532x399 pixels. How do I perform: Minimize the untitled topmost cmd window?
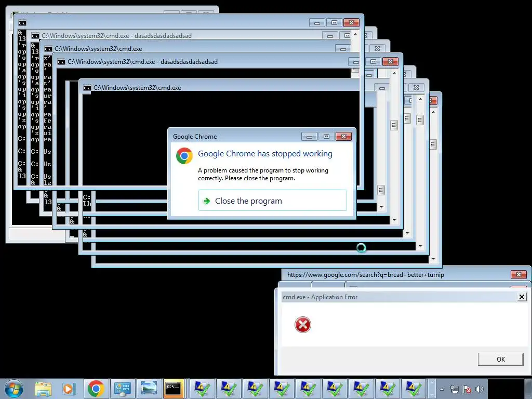(317, 23)
